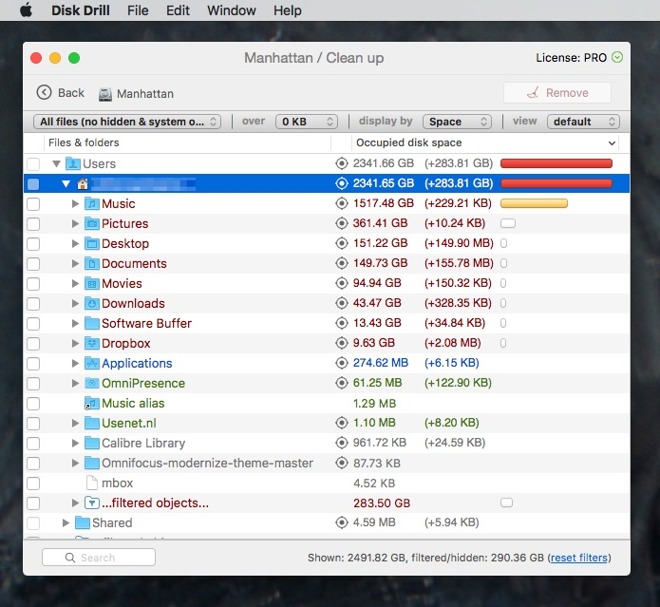Image resolution: width=660 pixels, height=607 pixels.
Task: Open the Edit menu
Action: (x=178, y=10)
